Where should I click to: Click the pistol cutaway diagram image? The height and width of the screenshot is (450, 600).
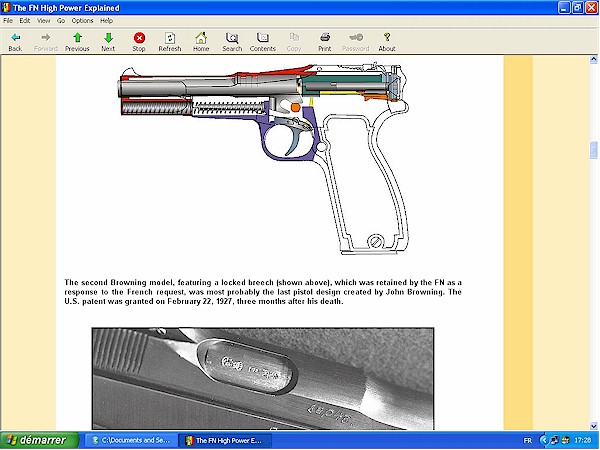pyautogui.click(x=264, y=158)
